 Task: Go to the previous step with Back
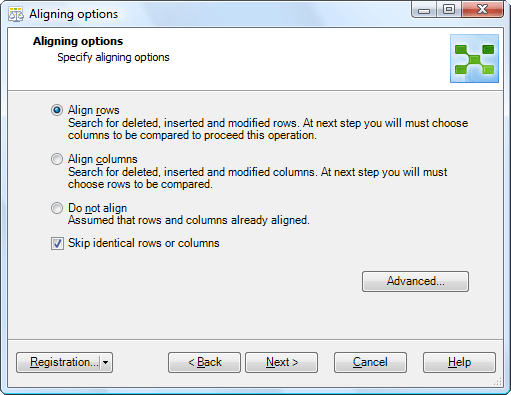(x=204, y=362)
